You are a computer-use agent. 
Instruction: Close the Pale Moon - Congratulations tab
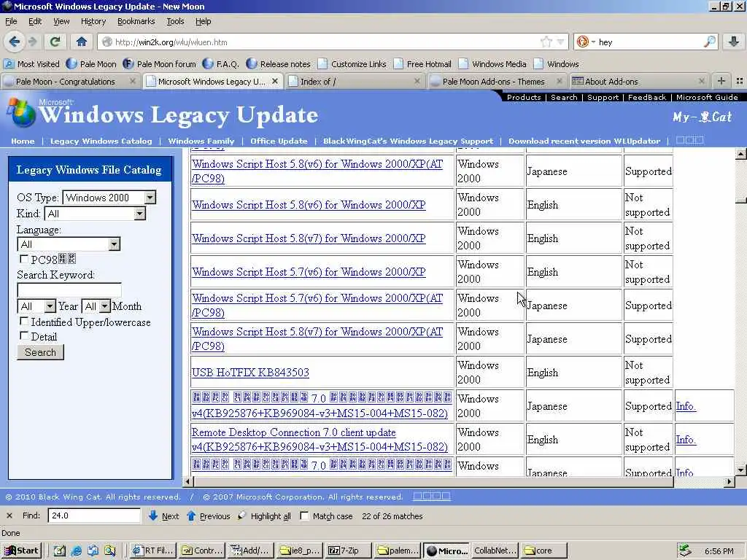[133, 82]
